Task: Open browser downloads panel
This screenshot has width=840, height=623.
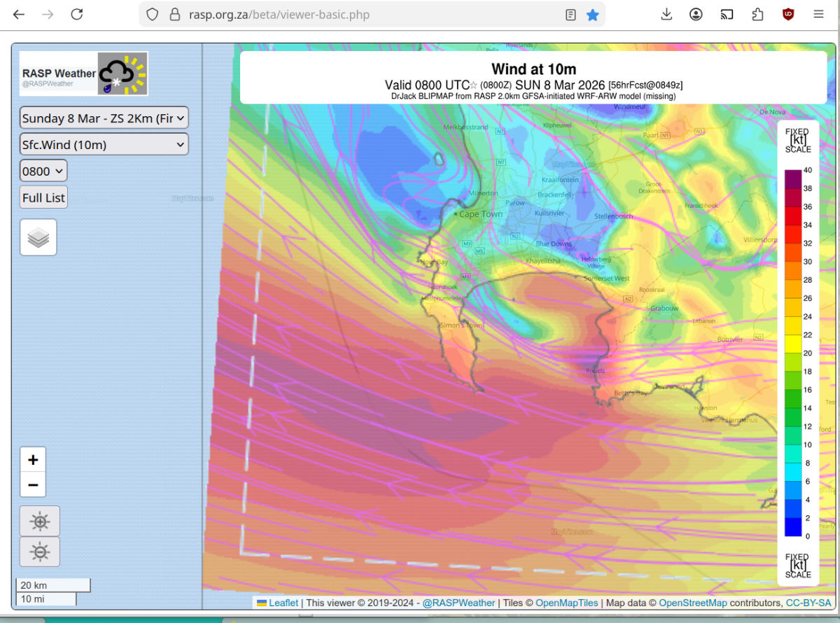Action: click(x=666, y=15)
